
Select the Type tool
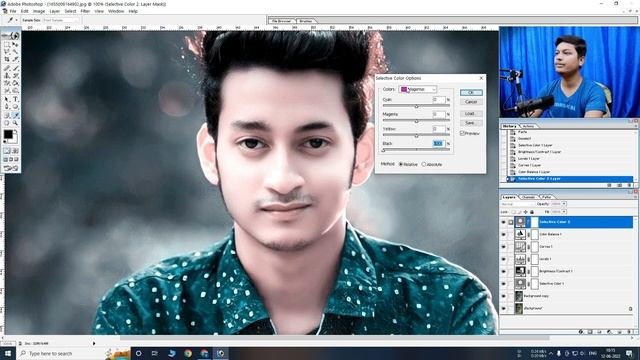tap(15, 99)
